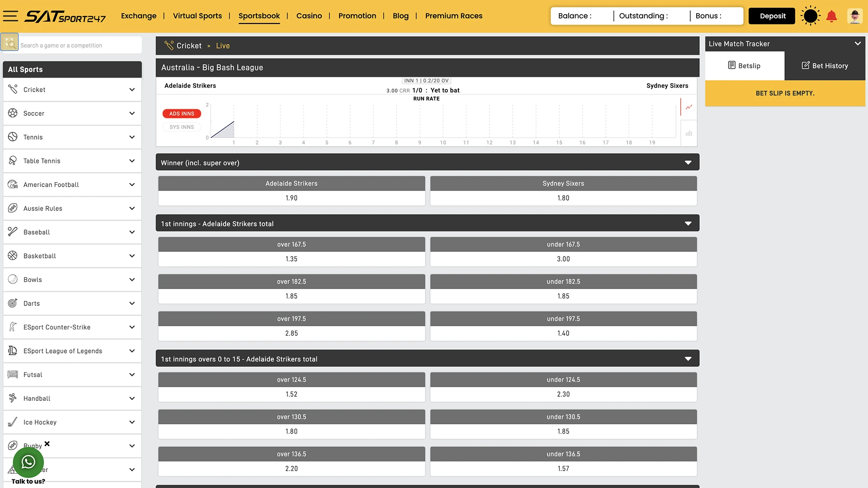Screen dimensions: 868x488
Task: Click the Handball player icon
Action: click(x=13, y=398)
